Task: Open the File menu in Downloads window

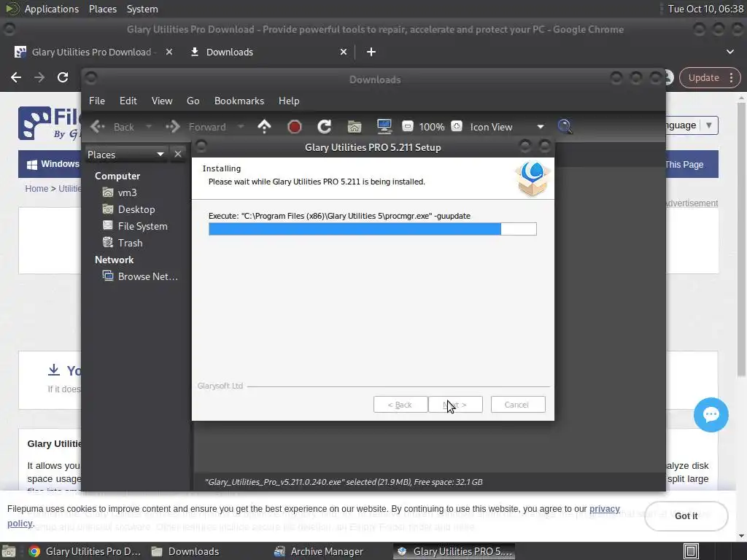Action: 97,101
